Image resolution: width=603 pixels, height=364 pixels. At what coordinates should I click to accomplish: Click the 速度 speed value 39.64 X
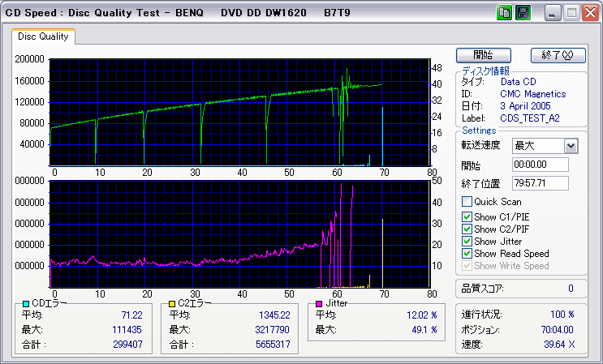coord(559,345)
